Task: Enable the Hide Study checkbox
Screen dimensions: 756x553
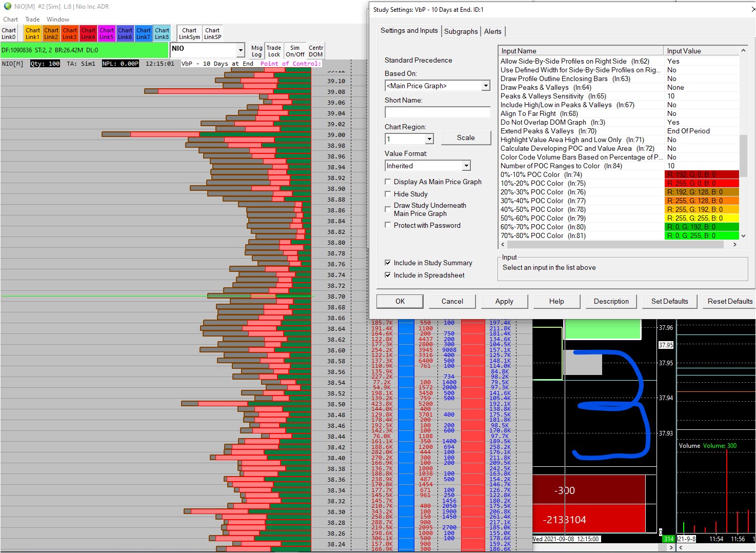Action: [388, 194]
